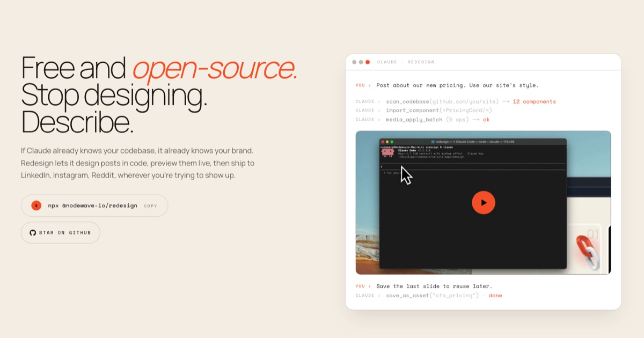Open the STAR ON GITHUB button

click(61, 233)
